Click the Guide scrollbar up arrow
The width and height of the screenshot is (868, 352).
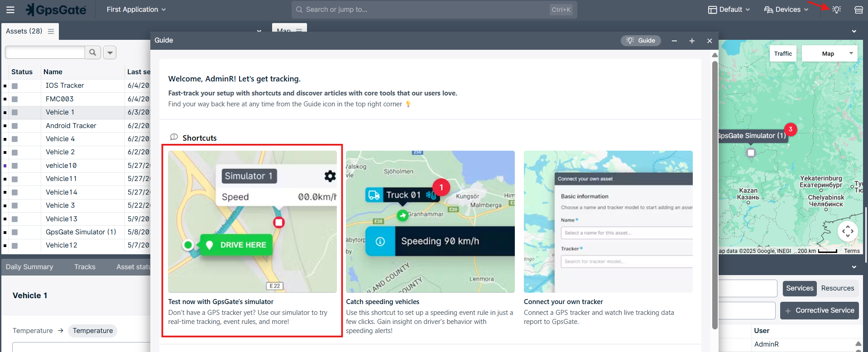[x=715, y=55]
